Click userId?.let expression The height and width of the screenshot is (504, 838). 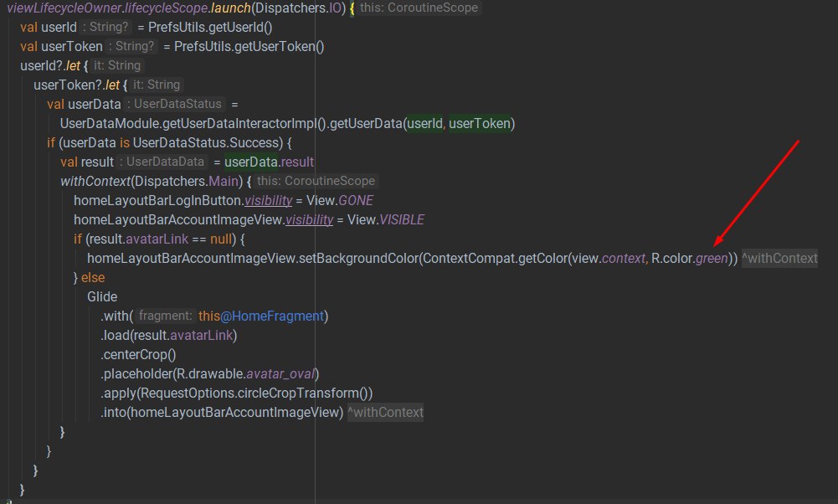(49, 66)
